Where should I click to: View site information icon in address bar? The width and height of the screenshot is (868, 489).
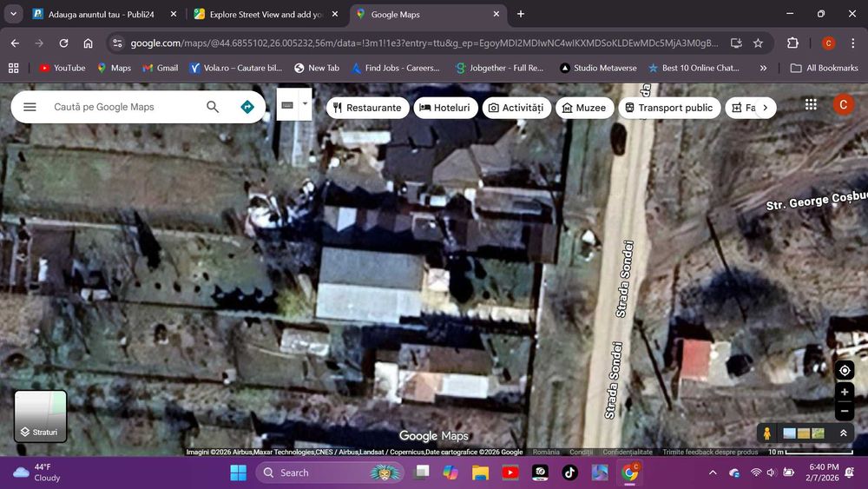pos(117,43)
